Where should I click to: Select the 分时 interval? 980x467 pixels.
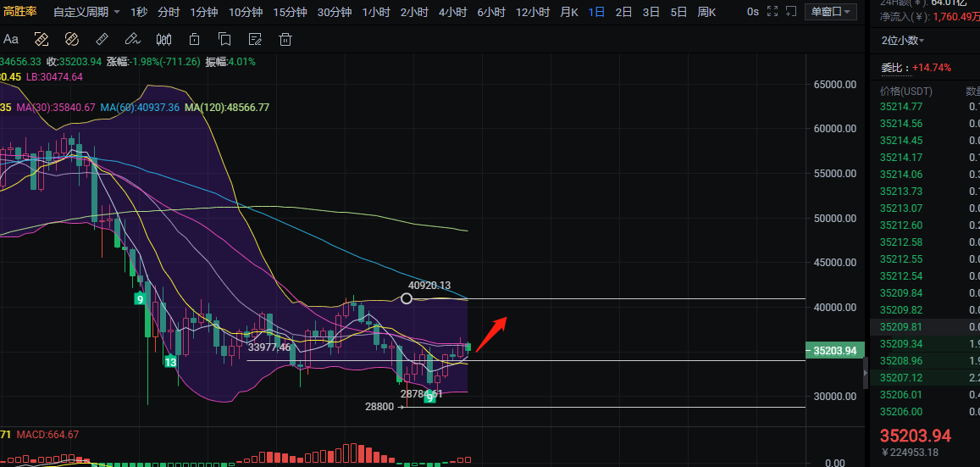coord(169,12)
